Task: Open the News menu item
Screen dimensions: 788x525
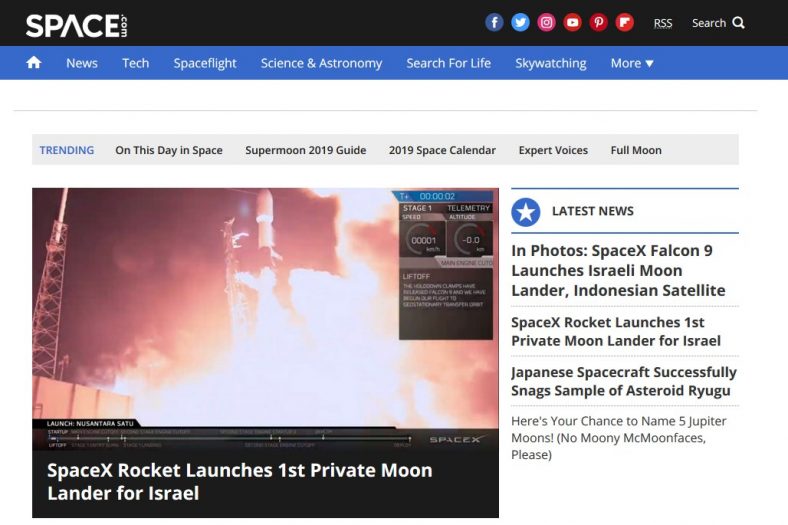Action: click(x=82, y=63)
